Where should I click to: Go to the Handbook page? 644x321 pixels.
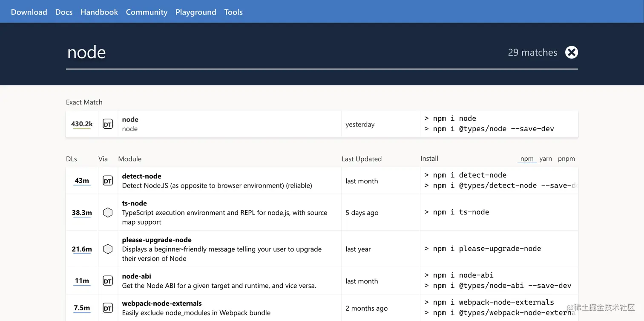pyautogui.click(x=99, y=12)
